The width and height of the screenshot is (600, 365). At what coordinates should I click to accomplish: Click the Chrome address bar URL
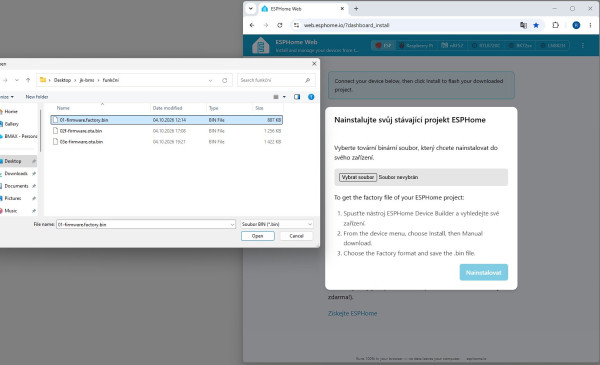[x=346, y=25]
